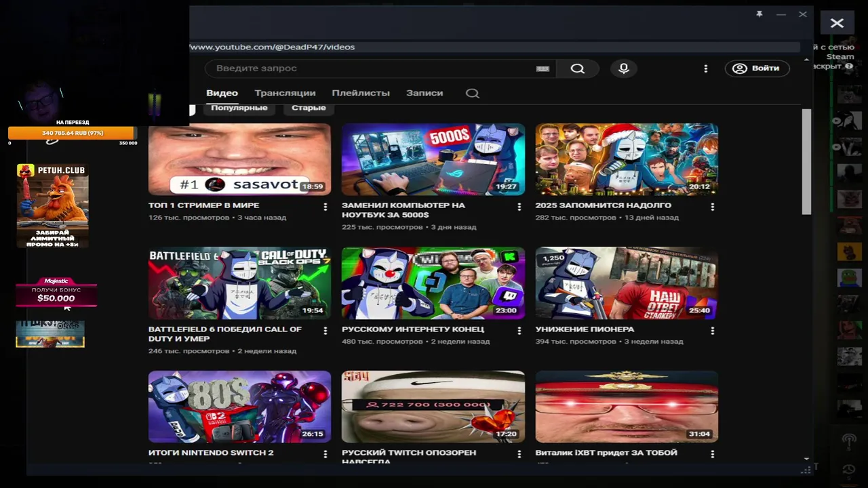The width and height of the screenshot is (868, 488).
Task: Click '126 тыс. просмотров • 3 часа назад' text
Action: 217,218
